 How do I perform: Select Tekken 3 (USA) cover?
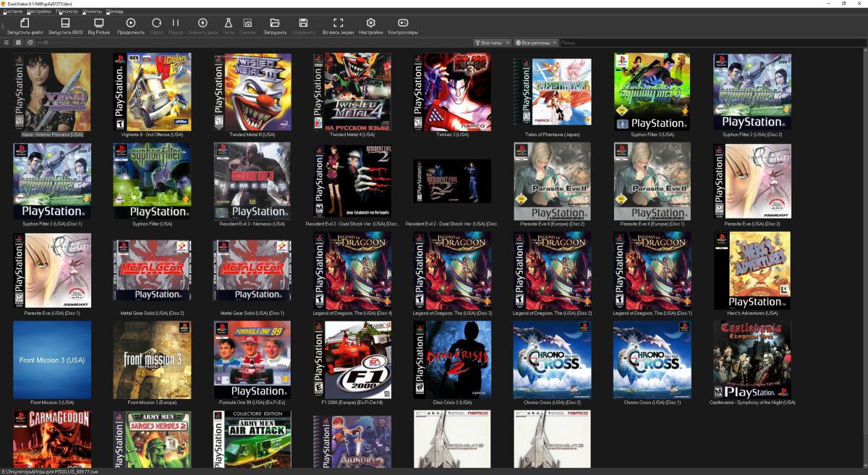pyautogui.click(x=452, y=92)
